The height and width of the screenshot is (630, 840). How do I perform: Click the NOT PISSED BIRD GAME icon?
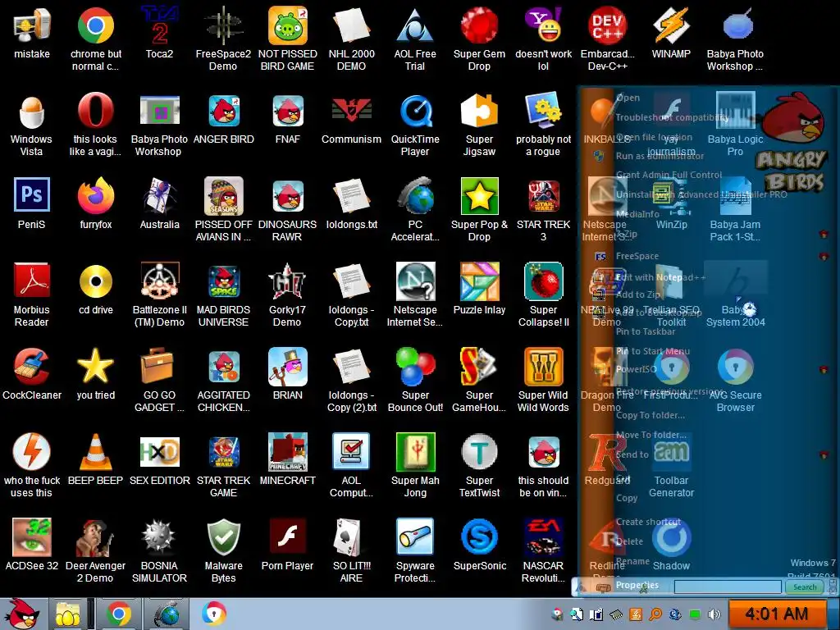[x=288, y=25]
